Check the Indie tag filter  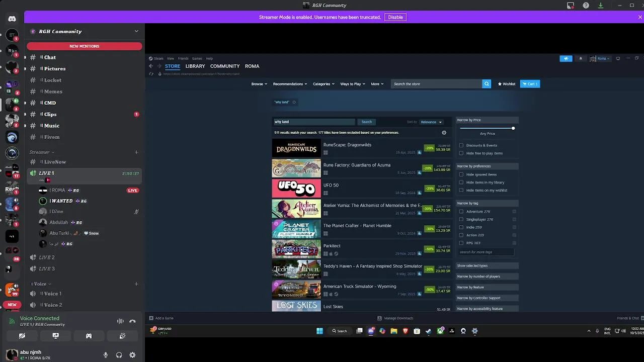pyautogui.click(x=461, y=227)
